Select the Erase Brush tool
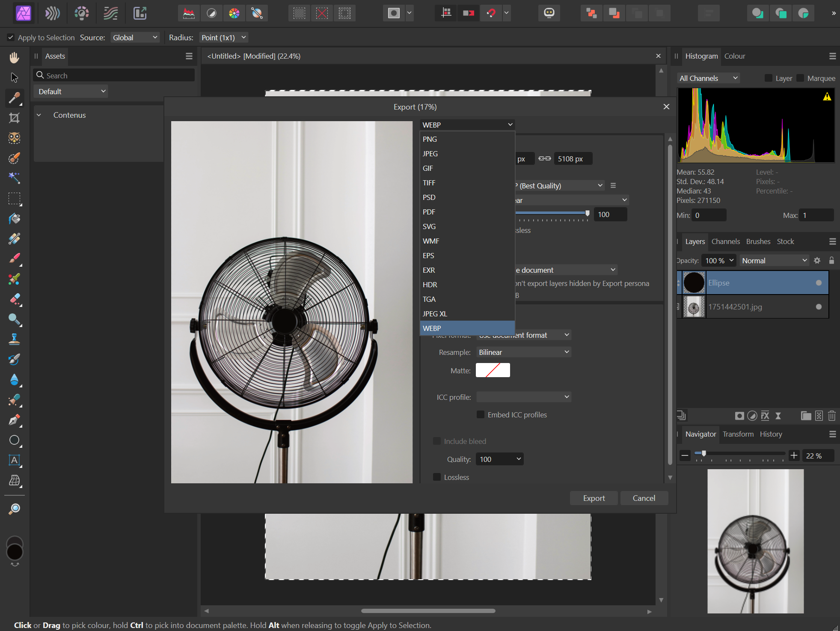 15,299
